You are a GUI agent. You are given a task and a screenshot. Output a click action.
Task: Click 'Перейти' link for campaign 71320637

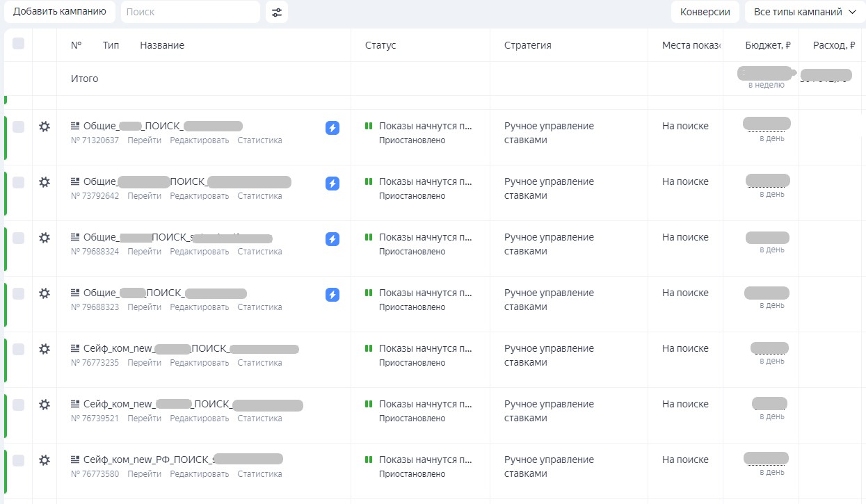145,140
